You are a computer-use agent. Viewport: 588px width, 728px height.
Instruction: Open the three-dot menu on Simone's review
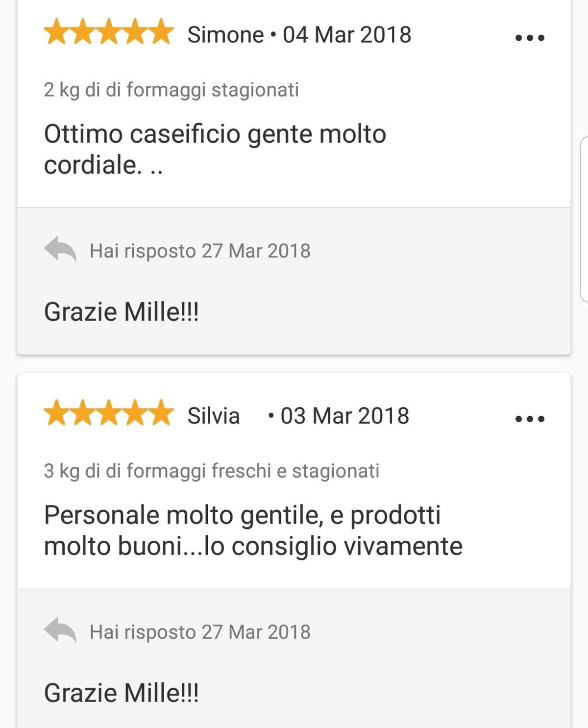point(530,38)
